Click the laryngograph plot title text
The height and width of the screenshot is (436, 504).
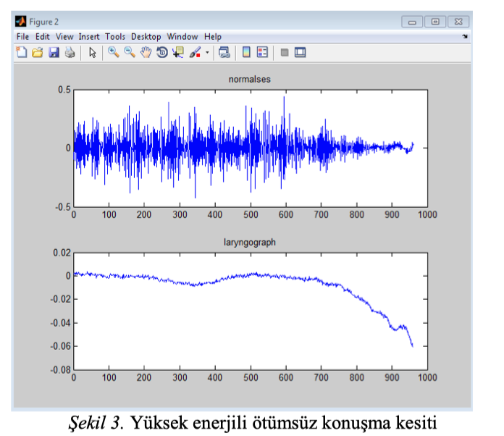(249, 244)
